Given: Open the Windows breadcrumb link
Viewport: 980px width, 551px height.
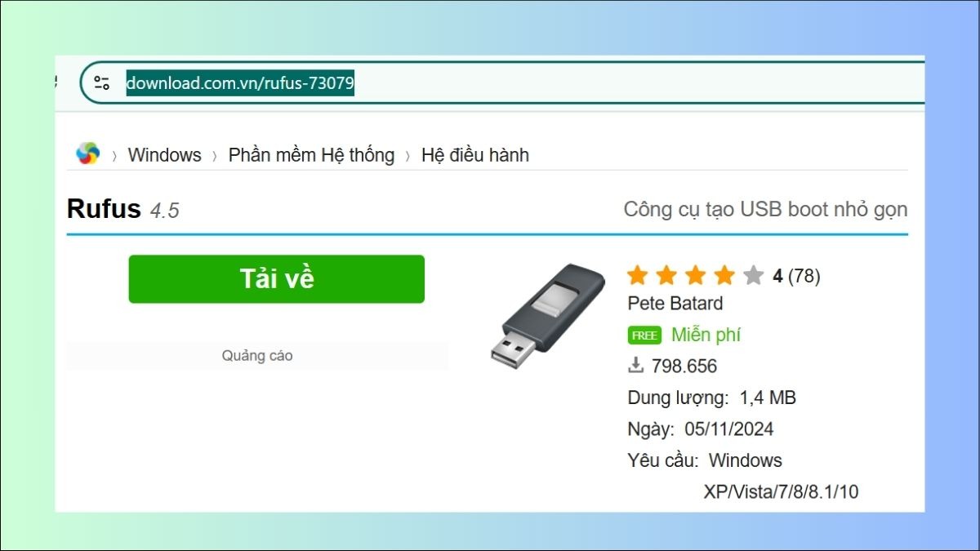Looking at the screenshot, I should 164,155.
